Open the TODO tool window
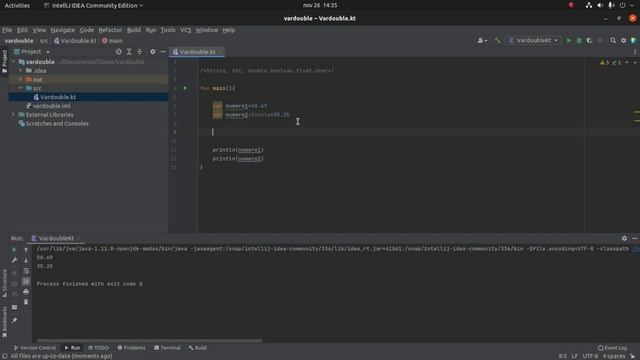Screen dimensions: 640x360 (x=98, y=348)
